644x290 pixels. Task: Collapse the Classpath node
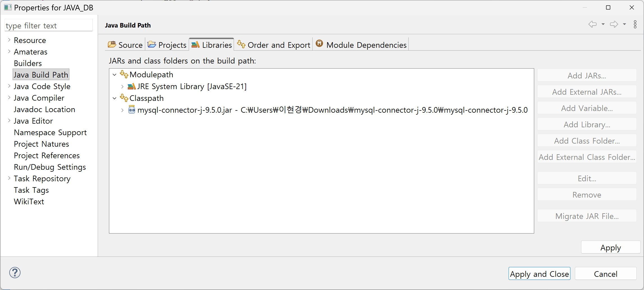tap(114, 98)
